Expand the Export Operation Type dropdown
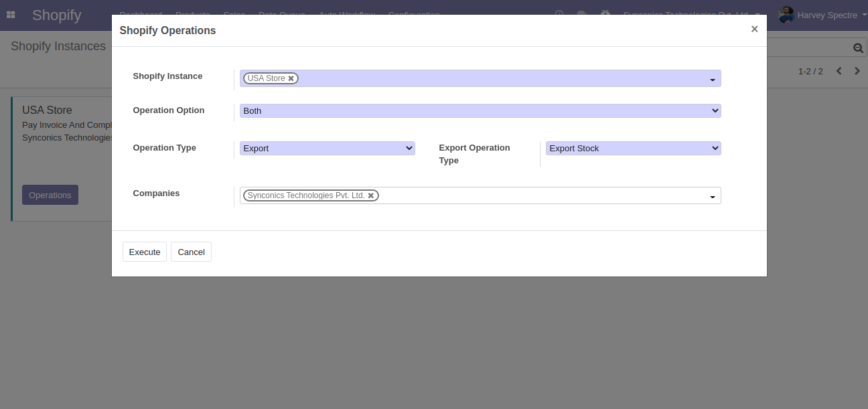 click(632, 149)
